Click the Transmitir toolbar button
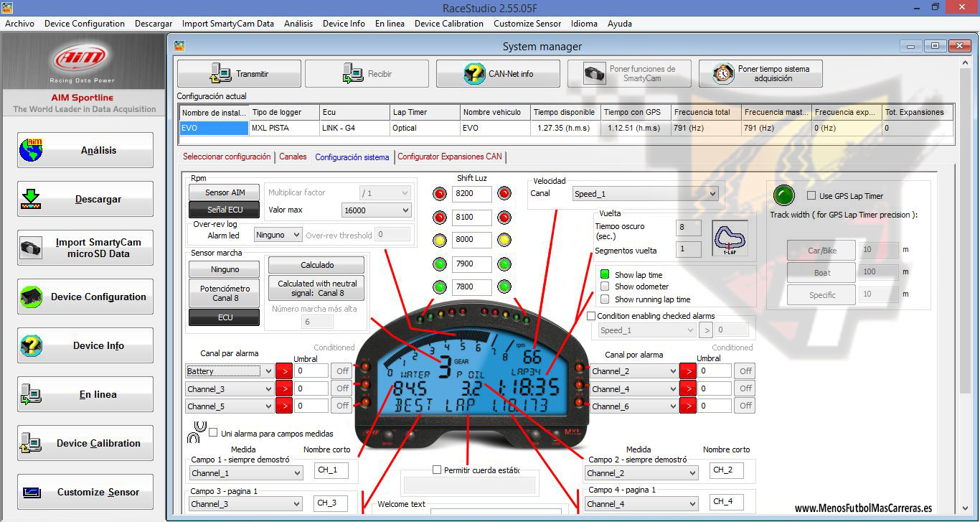The height and width of the screenshot is (522, 980). (239, 74)
